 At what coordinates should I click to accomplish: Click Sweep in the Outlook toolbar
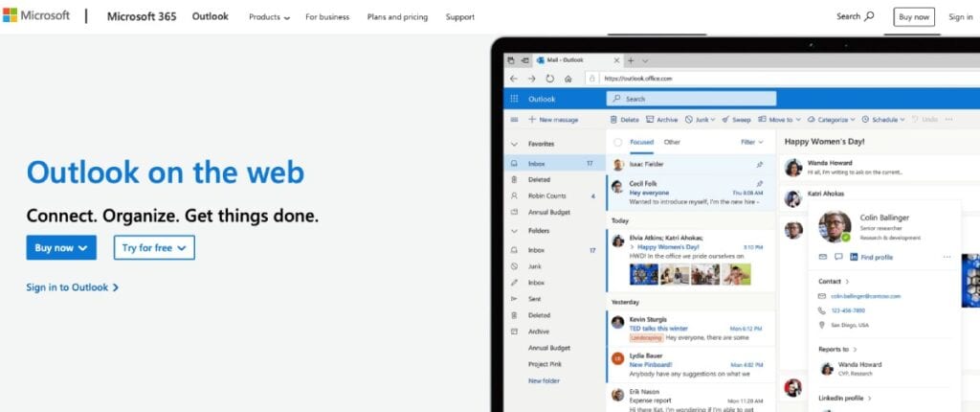click(x=736, y=120)
